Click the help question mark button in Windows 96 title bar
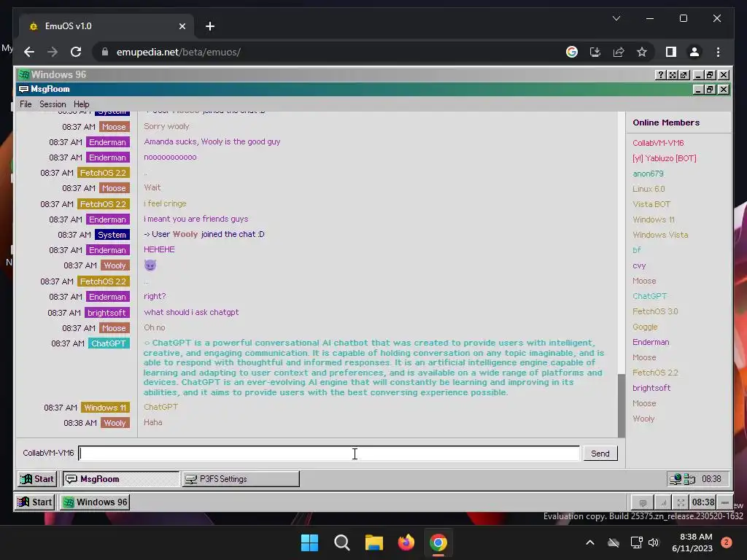 pyautogui.click(x=660, y=75)
